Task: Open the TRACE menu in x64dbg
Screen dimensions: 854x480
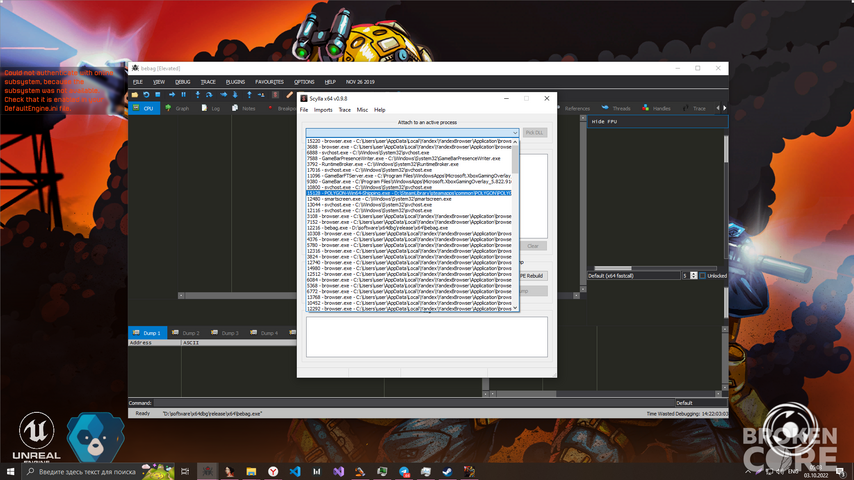Action: pos(208,82)
